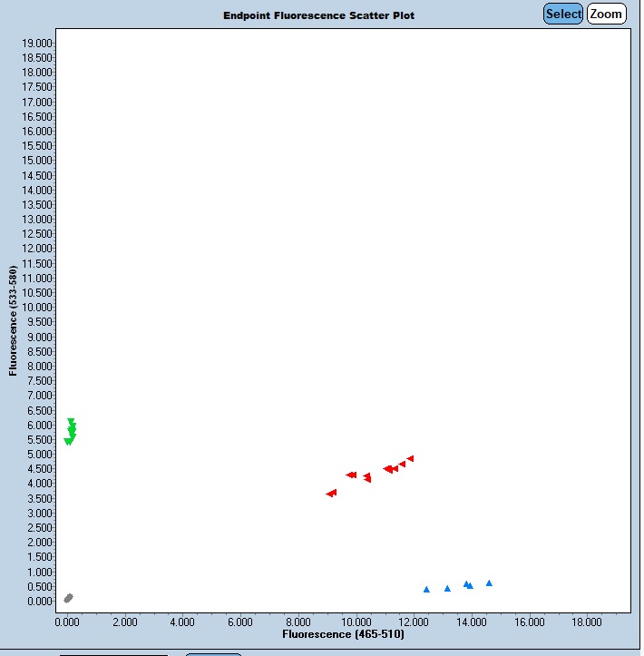Click the Fluorescence (533-580) y-axis label
The image size is (644, 656).
tap(13, 321)
